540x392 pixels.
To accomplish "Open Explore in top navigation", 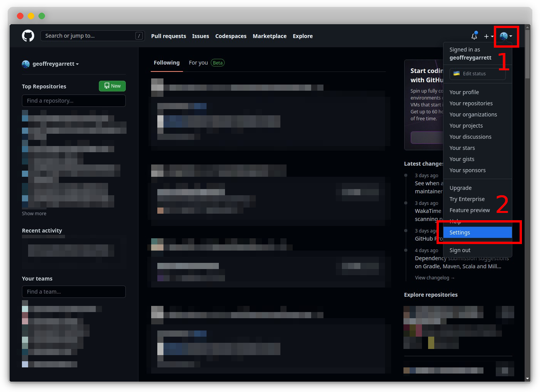I will [x=303, y=36].
